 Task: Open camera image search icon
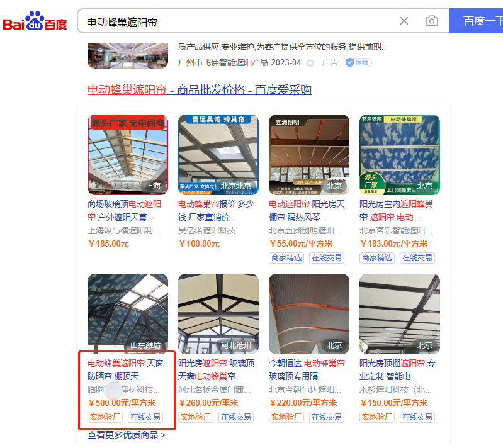tap(431, 21)
